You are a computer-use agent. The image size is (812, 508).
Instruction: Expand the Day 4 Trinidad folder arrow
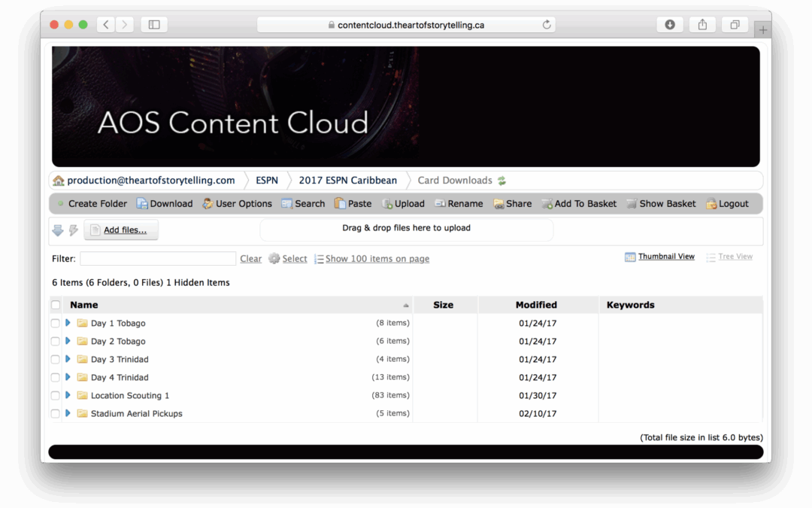pos(68,377)
